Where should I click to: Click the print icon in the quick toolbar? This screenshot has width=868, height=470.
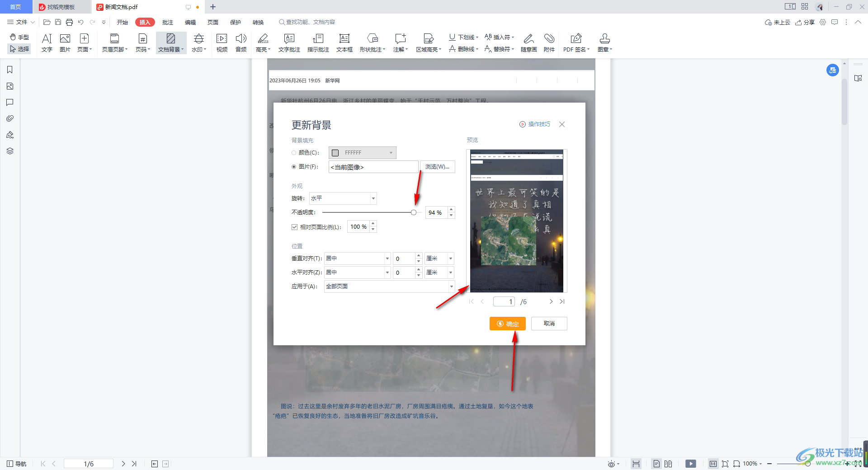[69, 22]
